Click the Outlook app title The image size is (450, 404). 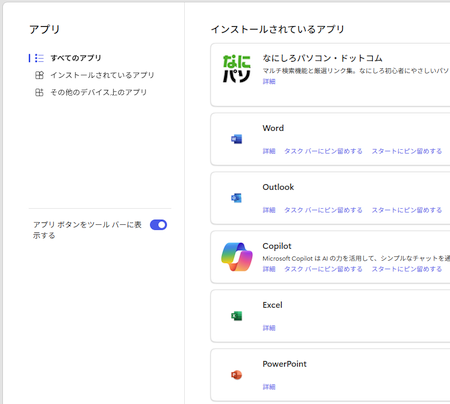pos(278,187)
